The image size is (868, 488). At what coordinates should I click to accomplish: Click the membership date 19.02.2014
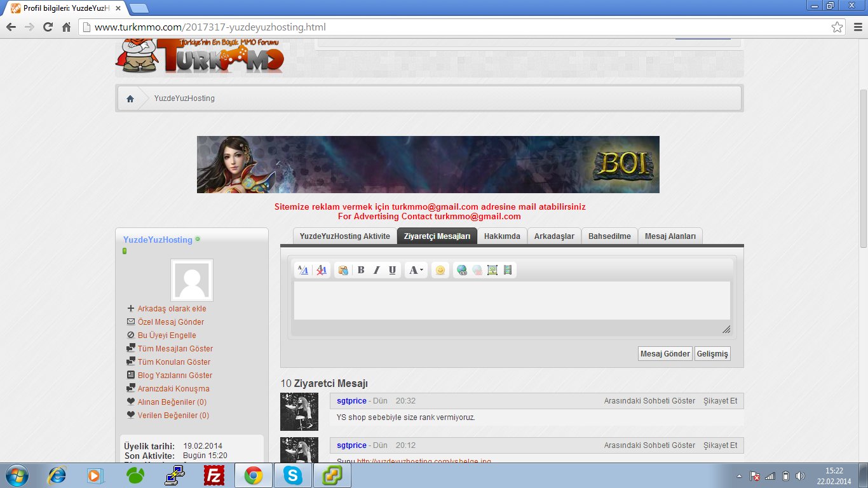click(203, 446)
